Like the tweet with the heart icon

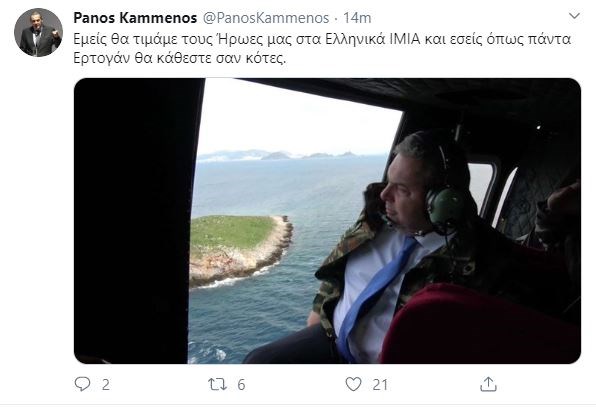click(353, 384)
